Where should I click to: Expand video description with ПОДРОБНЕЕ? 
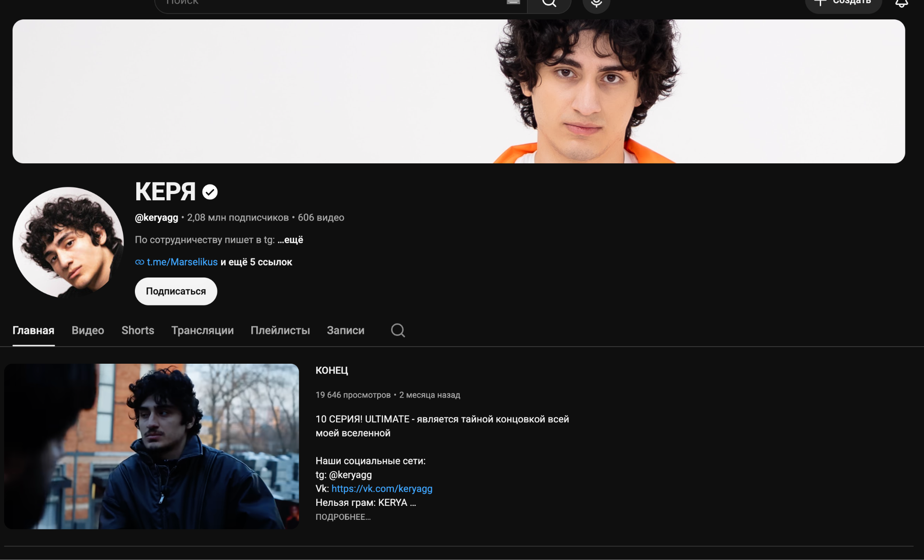[x=343, y=517]
